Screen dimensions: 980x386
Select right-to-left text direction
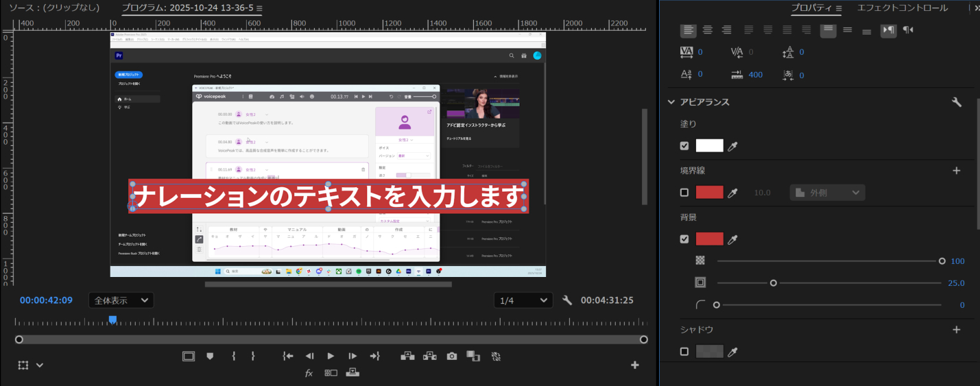click(908, 30)
